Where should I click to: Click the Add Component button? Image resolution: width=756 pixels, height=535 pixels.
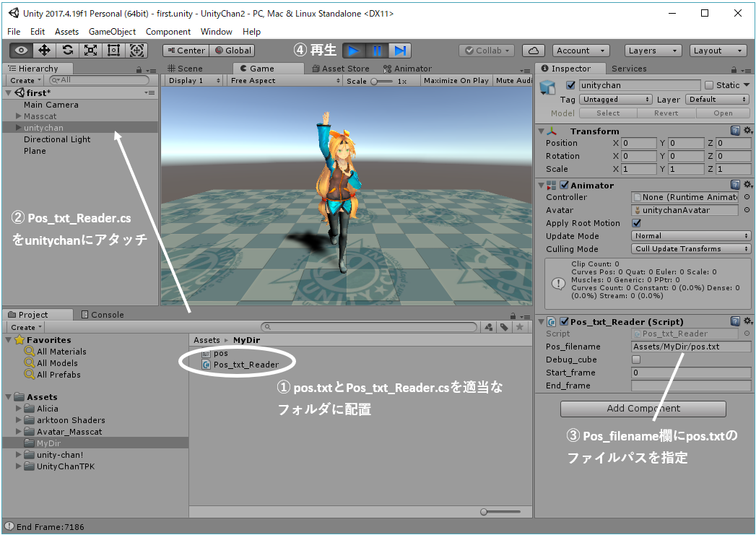pyautogui.click(x=643, y=409)
